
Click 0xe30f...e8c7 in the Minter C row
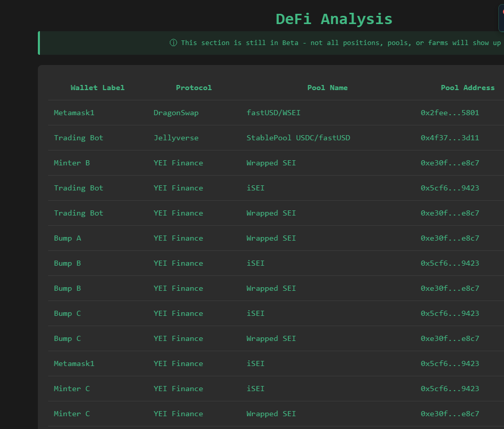click(450, 414)
